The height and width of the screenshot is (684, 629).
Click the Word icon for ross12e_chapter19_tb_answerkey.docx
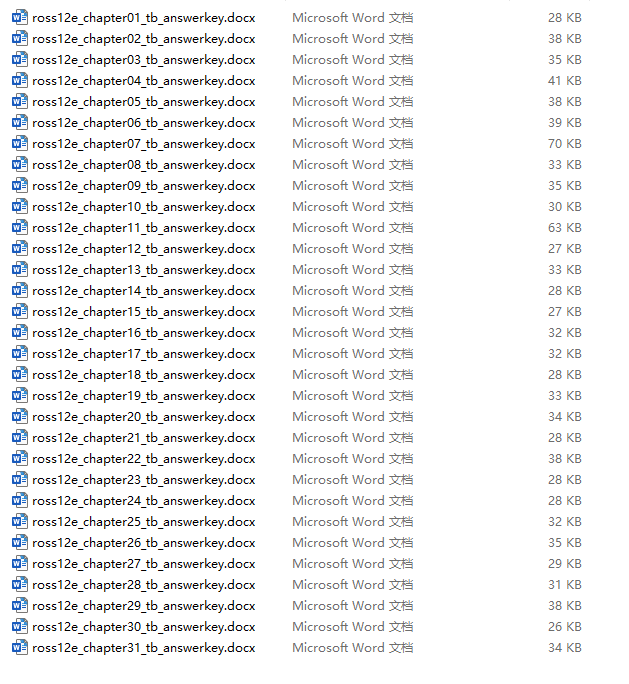coord(20,396)
